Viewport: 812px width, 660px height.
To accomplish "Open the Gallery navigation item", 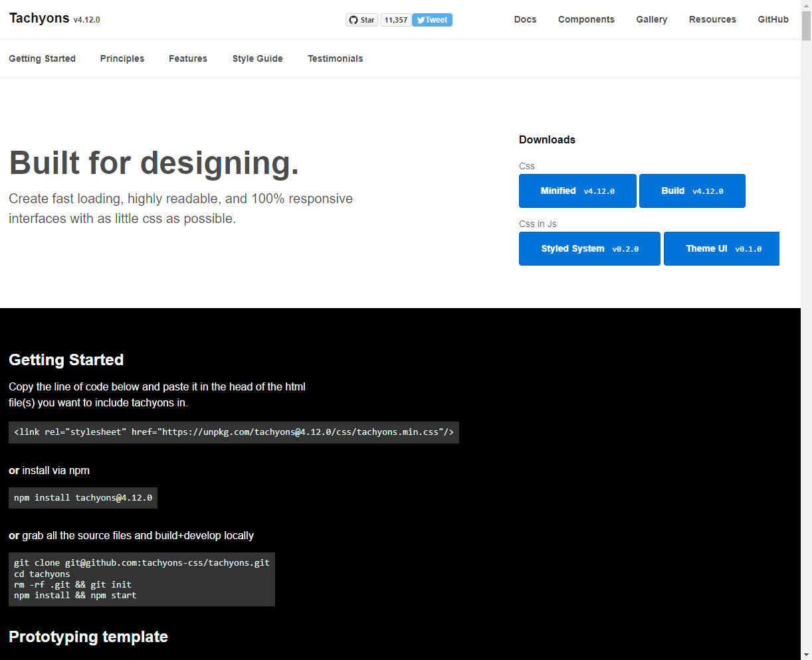I will click(x=651, y=20).
